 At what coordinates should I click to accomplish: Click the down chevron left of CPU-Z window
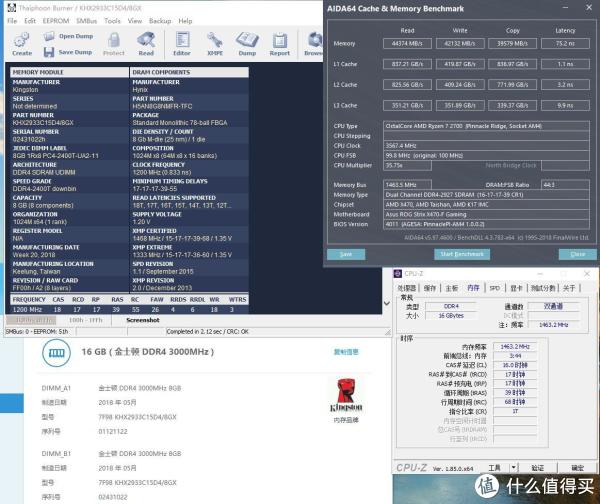387,303
